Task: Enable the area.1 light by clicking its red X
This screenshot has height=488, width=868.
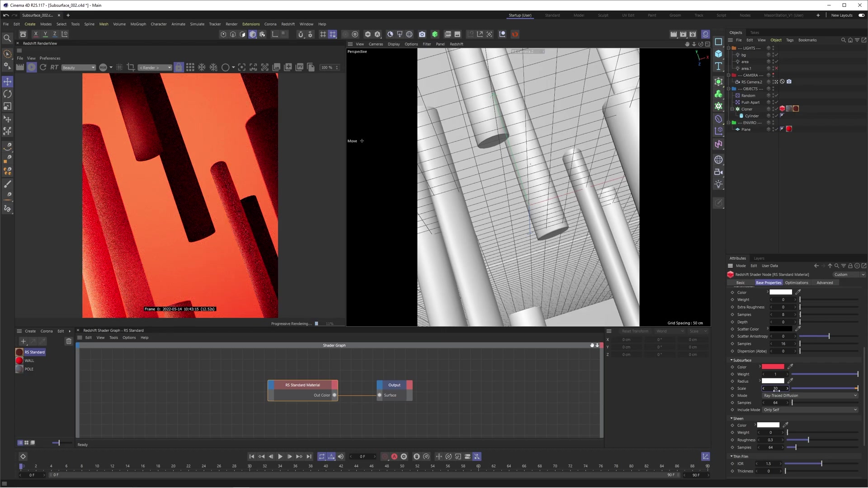Action: tap(776, 68)
